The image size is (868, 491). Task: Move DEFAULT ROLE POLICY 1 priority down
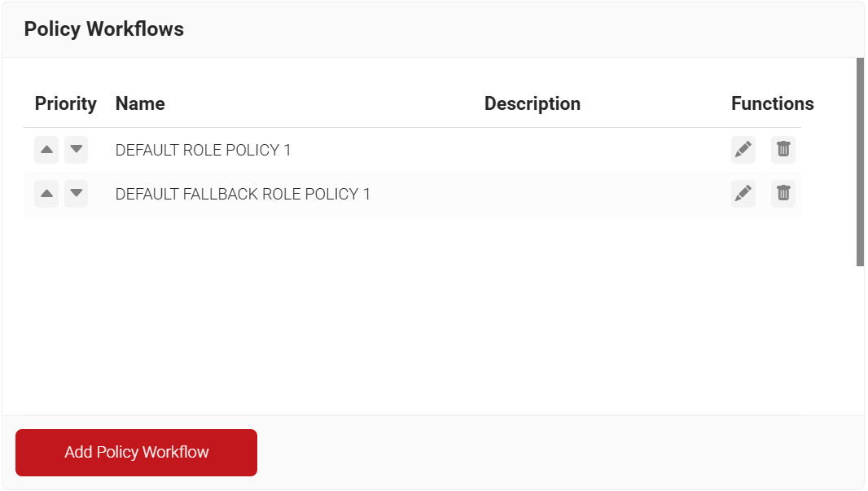click(x=76, y=150)
